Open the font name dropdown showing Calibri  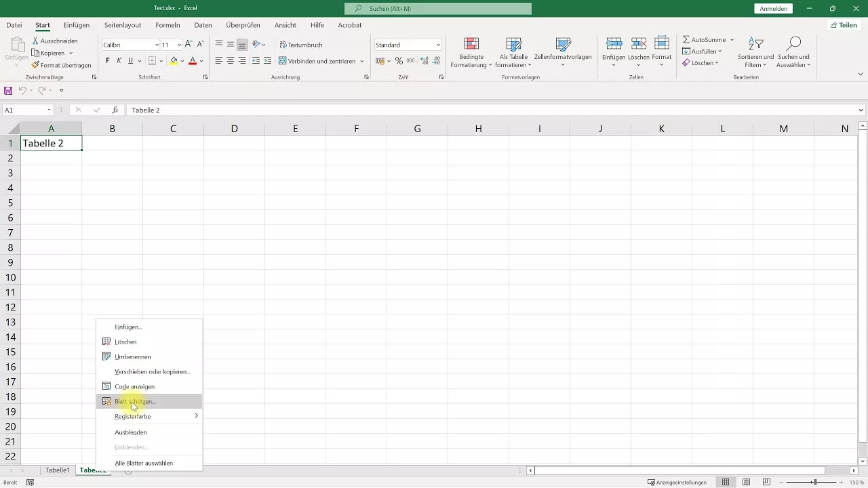[131, 45]
